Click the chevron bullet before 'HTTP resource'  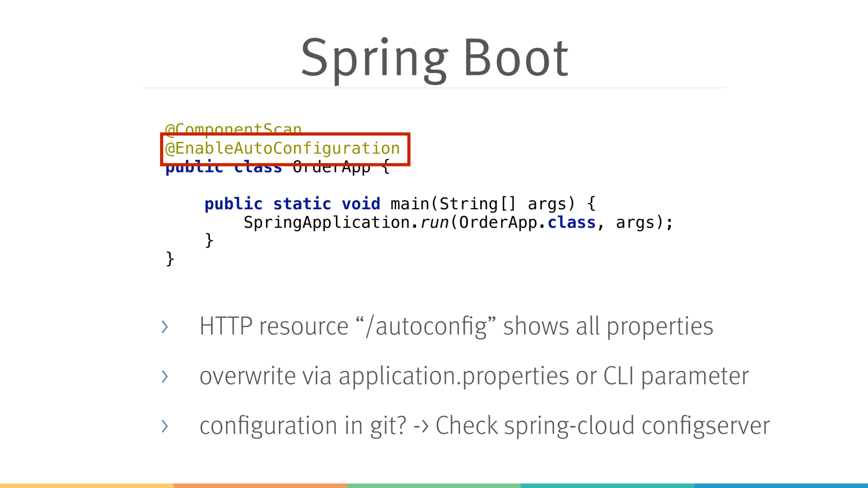(x=165, y=327)
